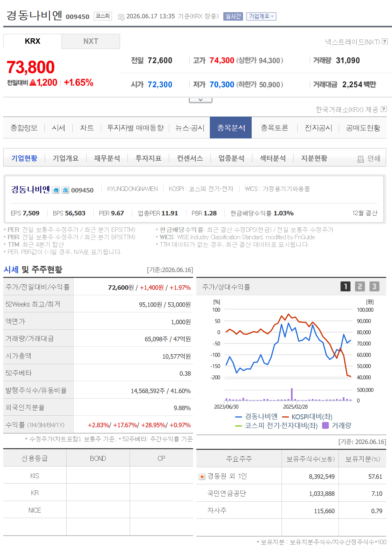Switch chart to view 1
Screen dimensions: 392x548
tap(345, 287)
